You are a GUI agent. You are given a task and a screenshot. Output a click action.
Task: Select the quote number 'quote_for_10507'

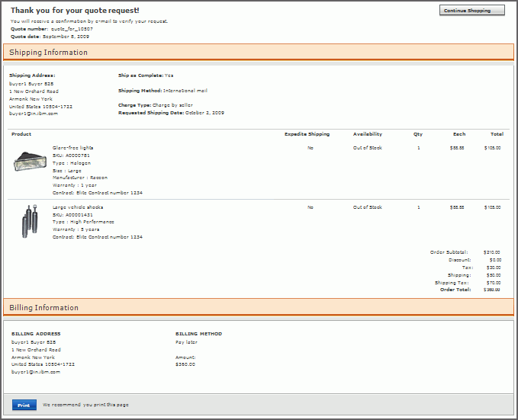click(x=72, y=29)
